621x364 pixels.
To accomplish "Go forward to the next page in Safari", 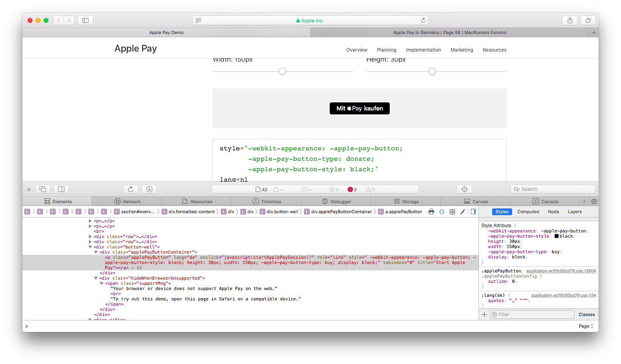I will [x=69, y=20].
